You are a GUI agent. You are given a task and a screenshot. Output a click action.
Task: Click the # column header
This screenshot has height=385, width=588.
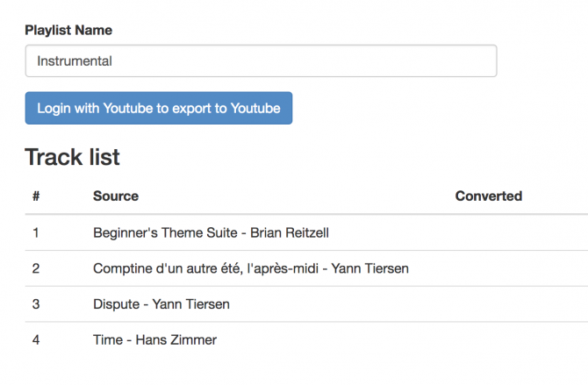click(36, 196)
